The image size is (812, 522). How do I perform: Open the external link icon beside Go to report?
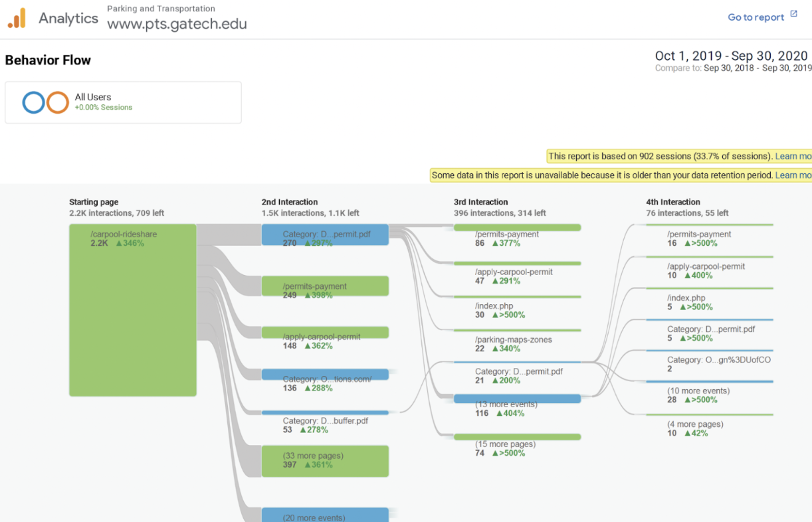(793, 15)
